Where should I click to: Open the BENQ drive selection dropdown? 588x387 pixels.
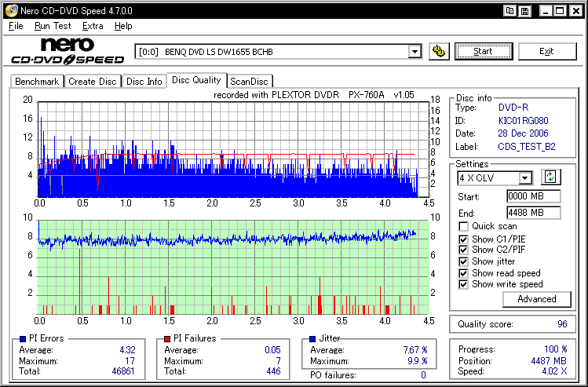[415, 52]
